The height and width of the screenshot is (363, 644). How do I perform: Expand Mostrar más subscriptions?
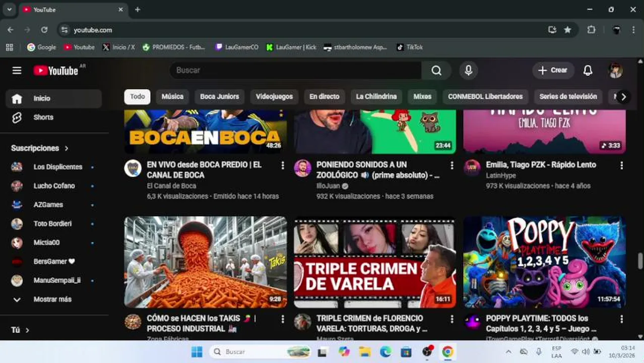pyautogui.click(x=54, y=299)
